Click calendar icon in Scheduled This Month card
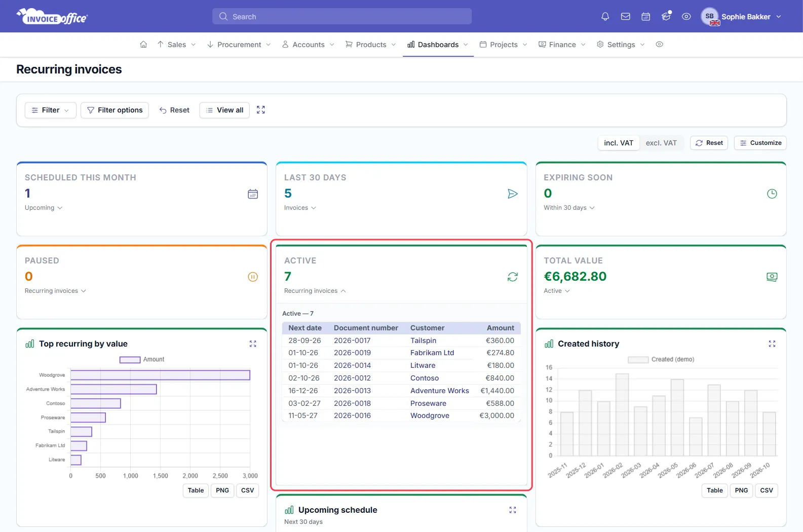803x532 pixels. click(253, 194)
